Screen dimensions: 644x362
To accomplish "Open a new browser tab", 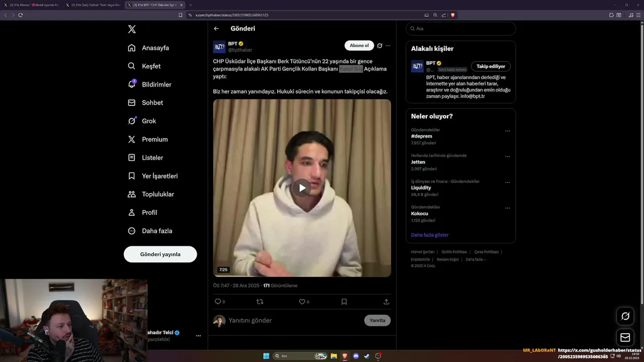I will click(x=191, y=5).
